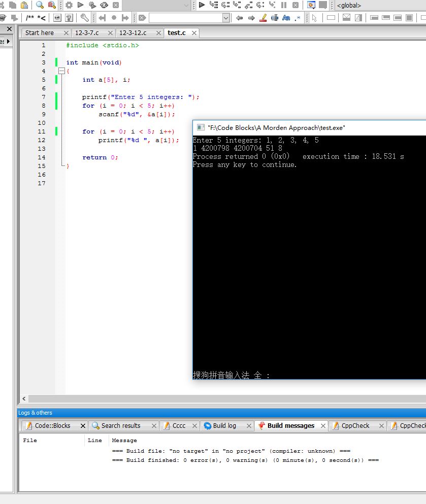This screenshot has height=504, width=426.
Task: Close the Build log tab
Action: pyautogui.click(x=249, y=425)
